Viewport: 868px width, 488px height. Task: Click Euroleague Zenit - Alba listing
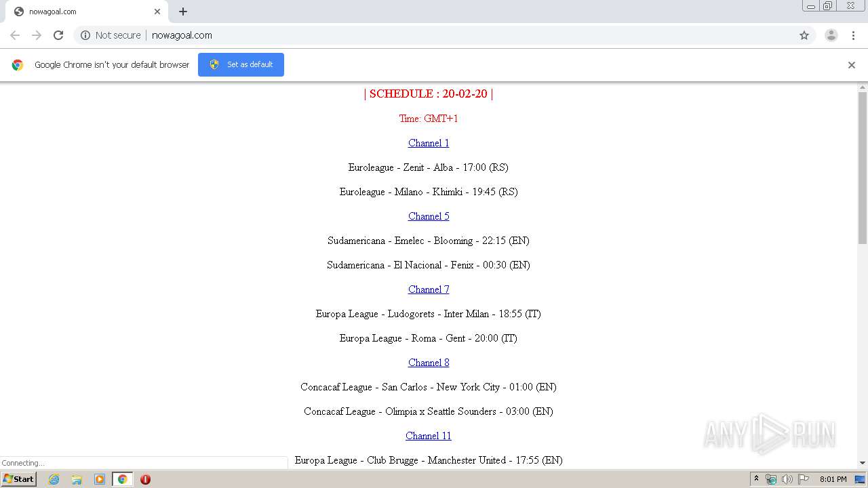[429, 167]
